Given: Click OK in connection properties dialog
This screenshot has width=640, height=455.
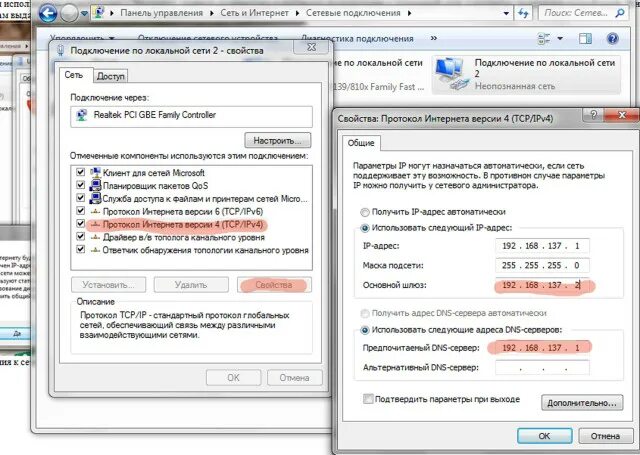Looking at the screenshot, I should click(233, 377).
